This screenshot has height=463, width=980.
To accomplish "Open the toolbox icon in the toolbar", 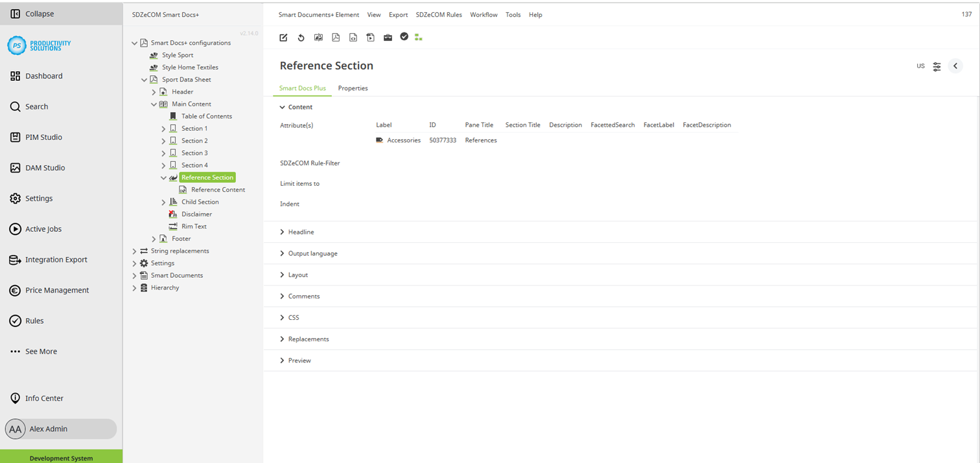I will point(388,37).
